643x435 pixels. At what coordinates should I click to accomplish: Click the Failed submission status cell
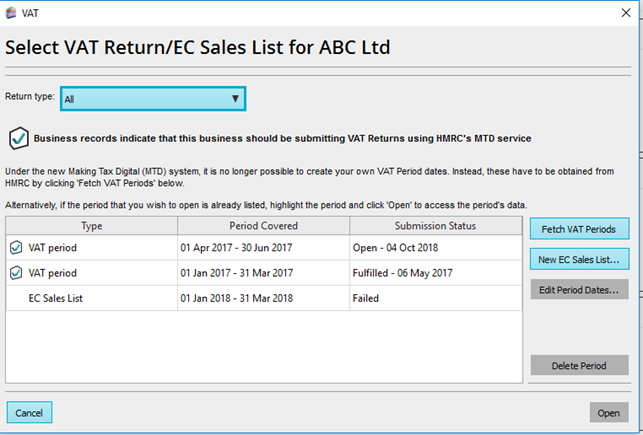click(366, 298)
